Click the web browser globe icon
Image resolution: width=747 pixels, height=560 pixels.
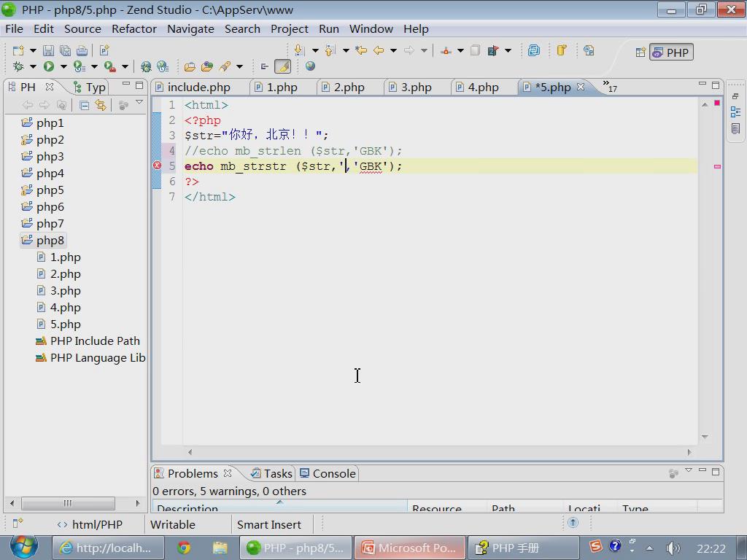pos(310,66)
